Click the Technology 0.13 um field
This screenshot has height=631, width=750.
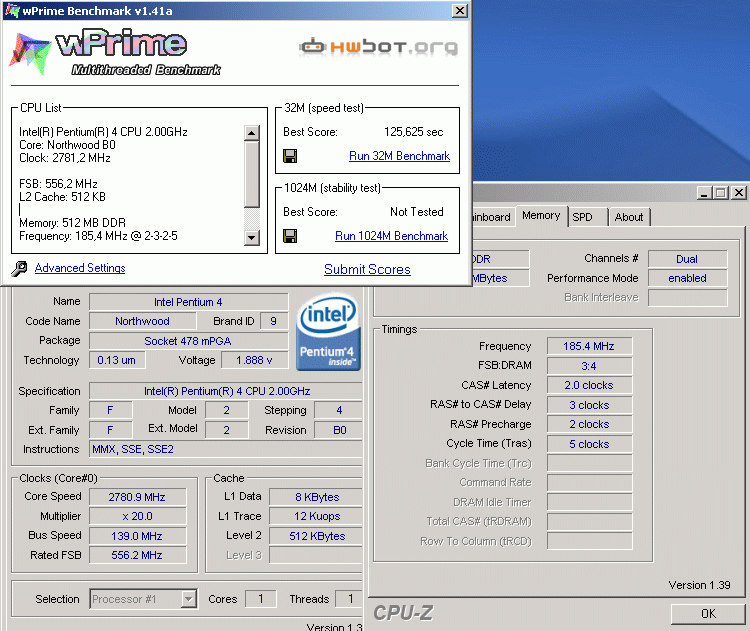tap(117, 360)
